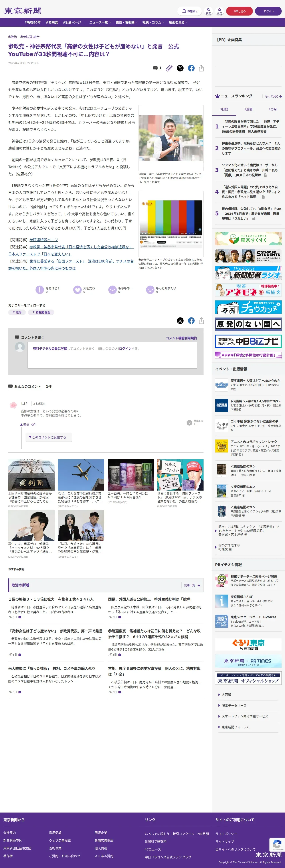Follow the 政治 category

(x=17, y=312)
